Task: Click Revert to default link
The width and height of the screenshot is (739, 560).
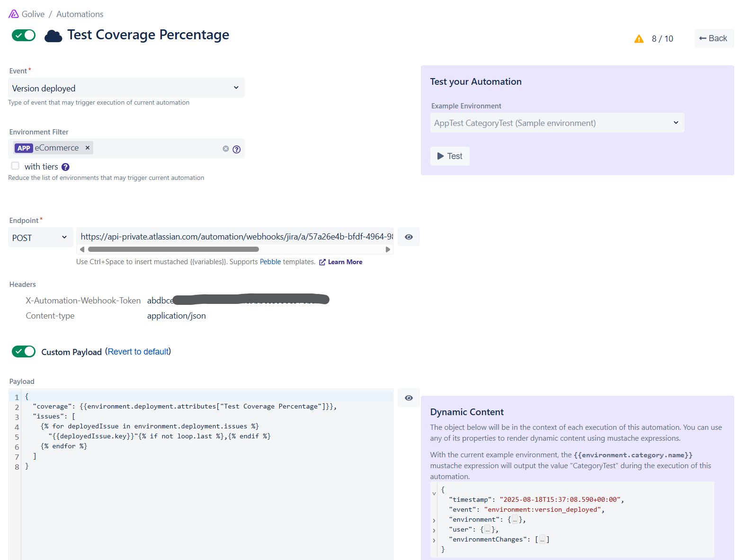Action: click(x=138, y=352)
